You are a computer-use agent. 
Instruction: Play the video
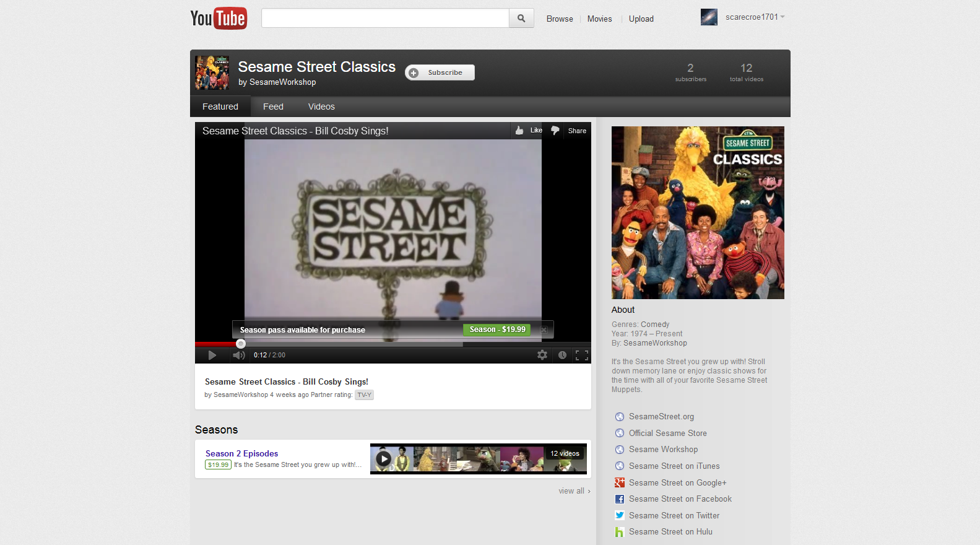[x=212, y=355]
